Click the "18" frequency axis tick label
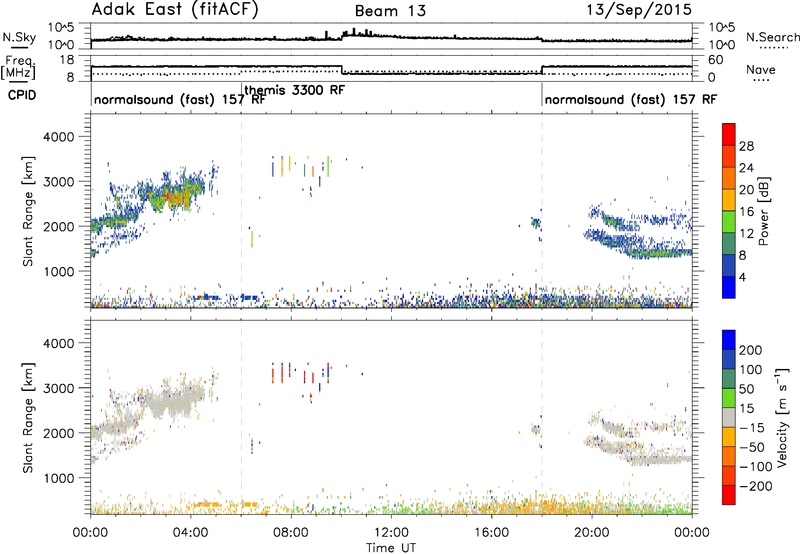This screenshot has height=554, width=800. pos(67,60)
